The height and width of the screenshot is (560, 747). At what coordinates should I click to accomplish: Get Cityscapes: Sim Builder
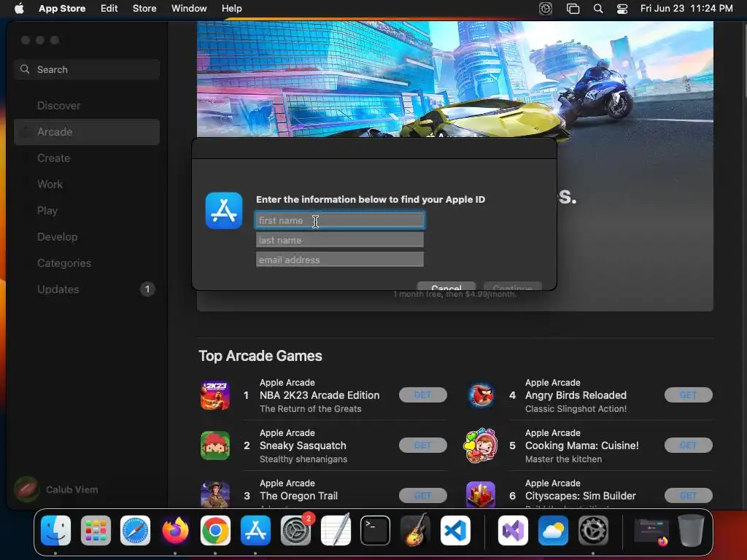688,496
